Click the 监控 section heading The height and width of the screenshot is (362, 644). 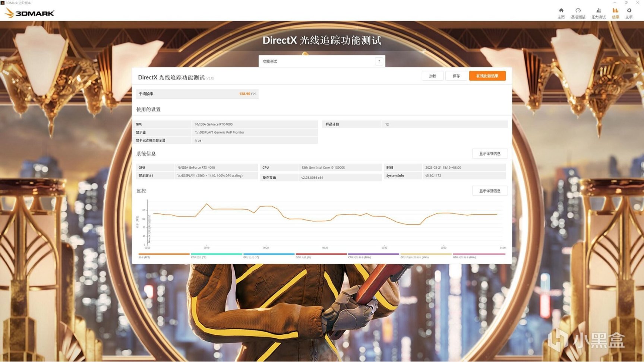141,191
